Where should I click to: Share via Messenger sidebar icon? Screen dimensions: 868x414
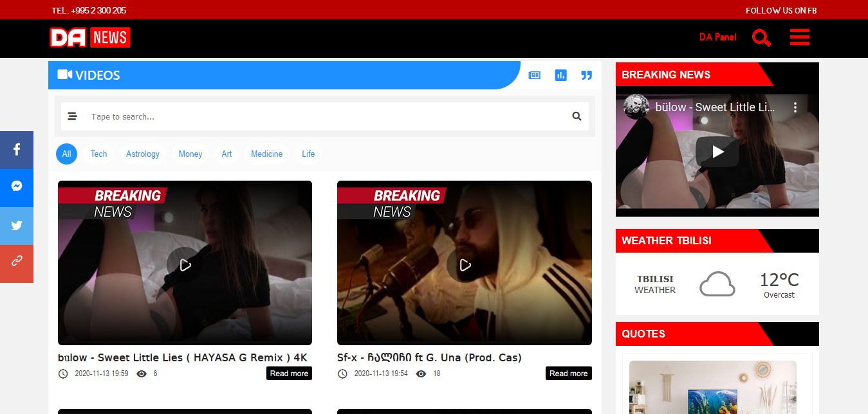[x=17, y=188]
